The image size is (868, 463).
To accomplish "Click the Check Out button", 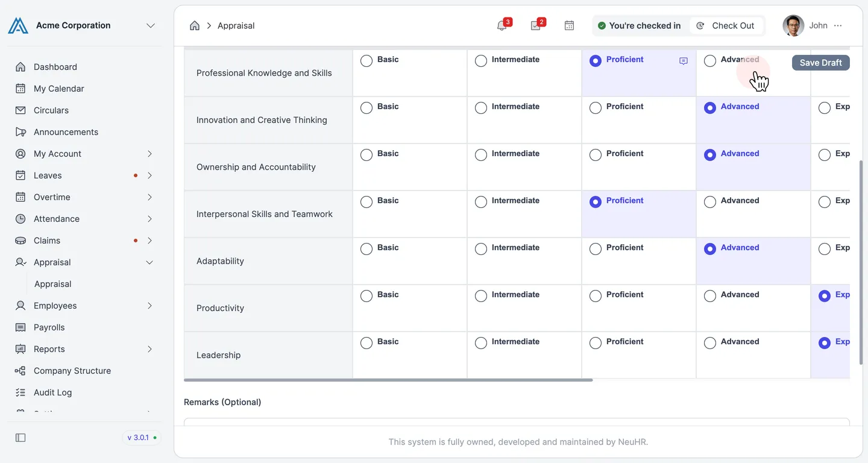I will (726, 25).
